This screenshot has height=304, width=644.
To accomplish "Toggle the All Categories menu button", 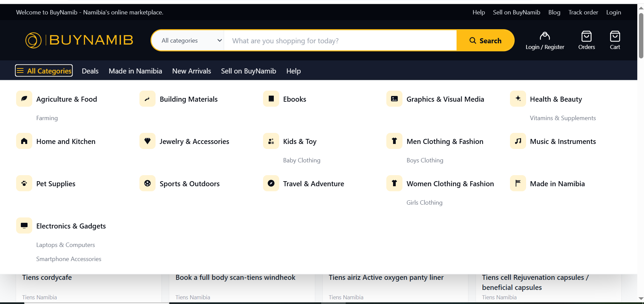I will tap(44, 70).
